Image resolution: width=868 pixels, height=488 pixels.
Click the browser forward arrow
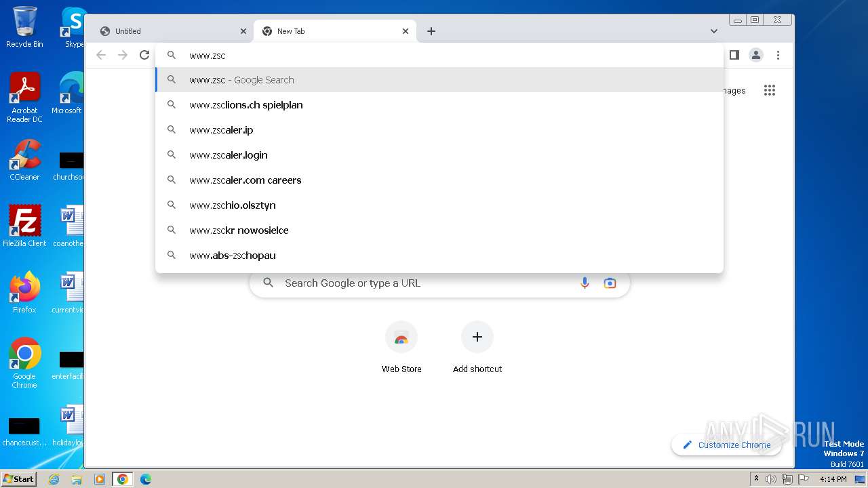click(123, 55)
